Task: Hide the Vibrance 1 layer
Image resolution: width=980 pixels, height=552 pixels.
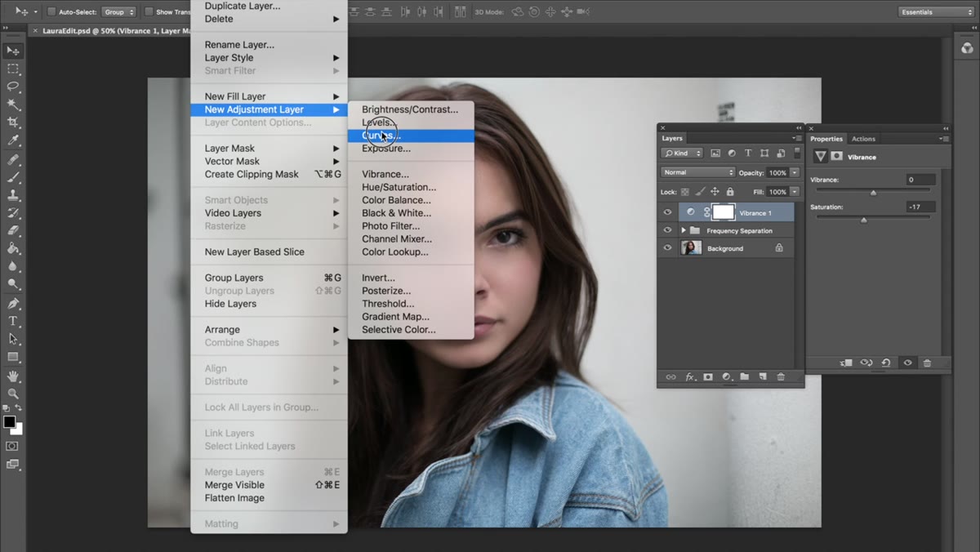Action: [x=667, y=212]
